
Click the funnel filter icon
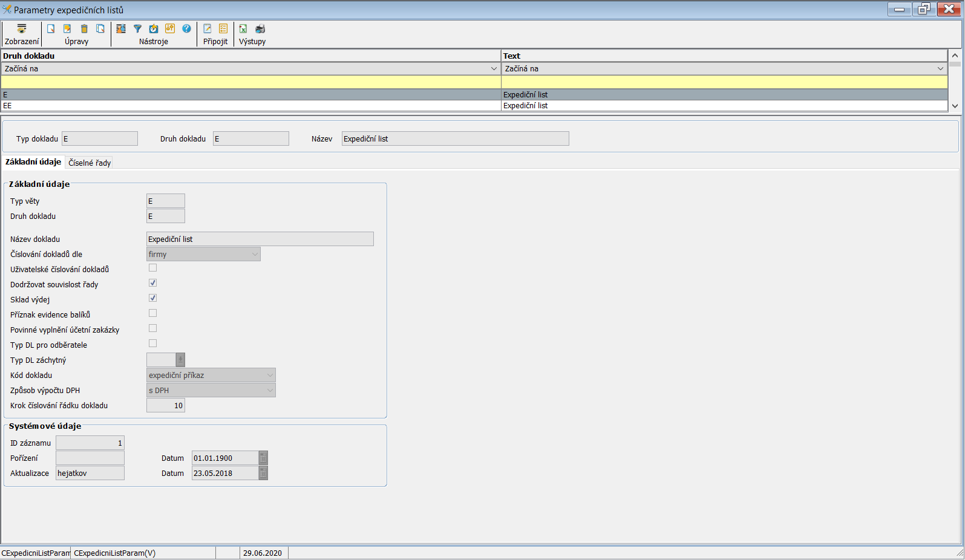coord(137,29)
